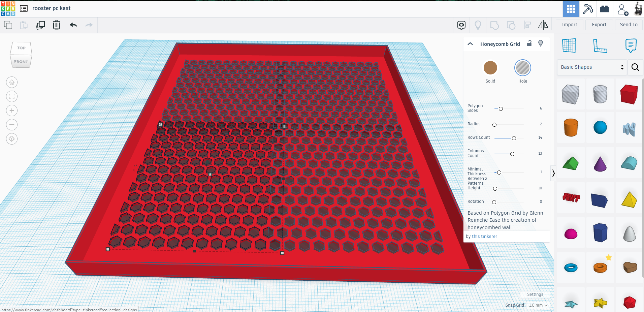Viewport: 644px width, 312px height.
Task: Select Hole mode for Honeycomb Grid
Action: 522,67
